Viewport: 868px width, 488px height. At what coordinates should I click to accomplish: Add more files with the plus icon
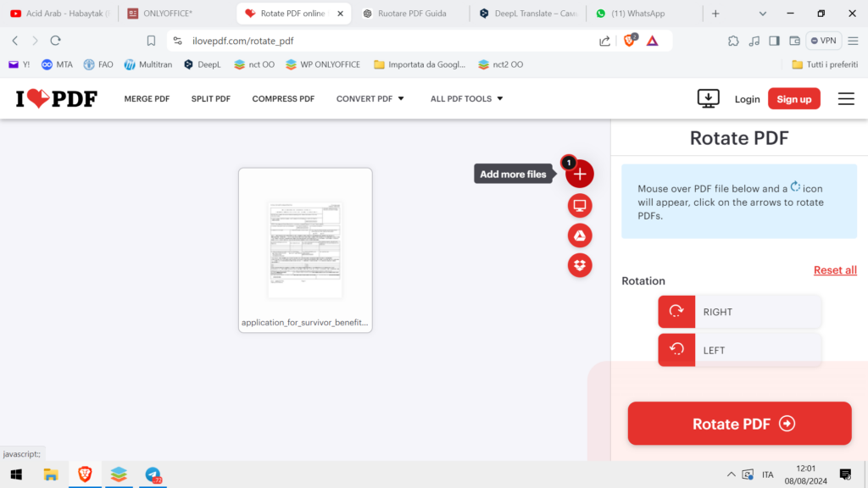[580, 174]
